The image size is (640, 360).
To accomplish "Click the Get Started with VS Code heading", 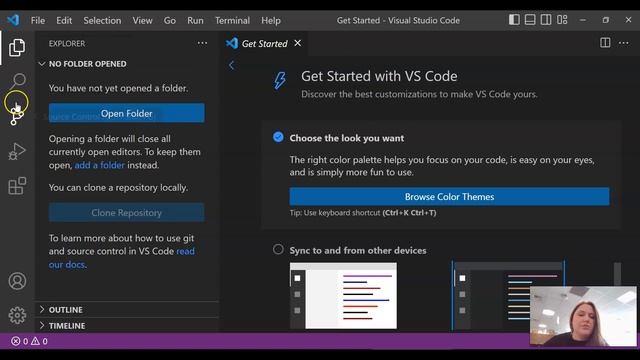I will coord(379,76).
